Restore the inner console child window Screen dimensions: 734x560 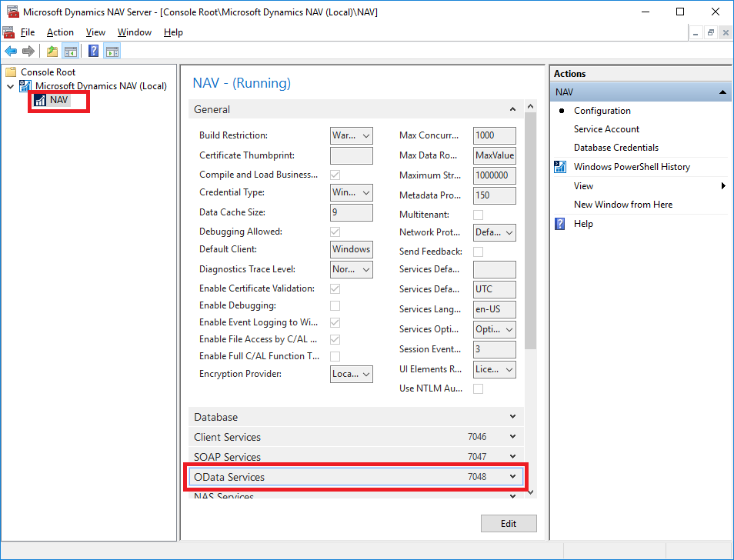pyautogui.click(x=711, y=33)
